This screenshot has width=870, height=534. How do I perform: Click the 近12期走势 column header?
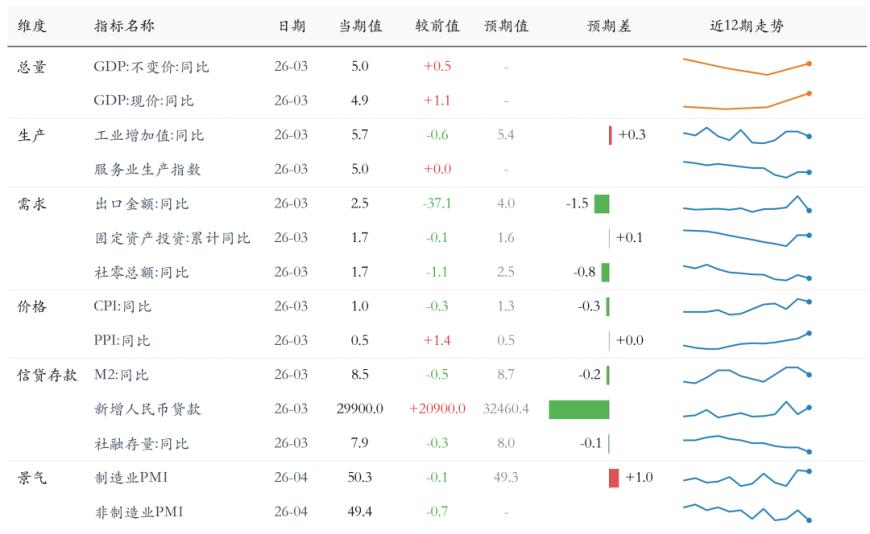coord(747,26)
